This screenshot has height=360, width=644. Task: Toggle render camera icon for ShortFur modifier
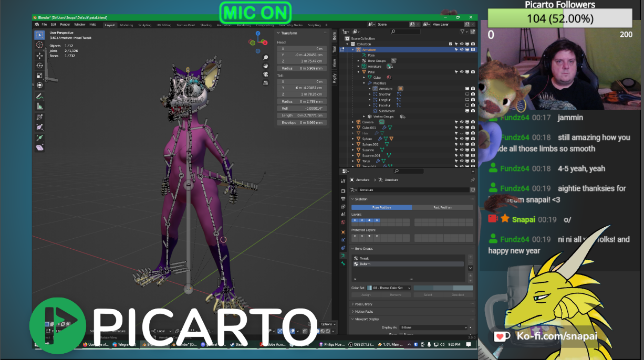473,94
